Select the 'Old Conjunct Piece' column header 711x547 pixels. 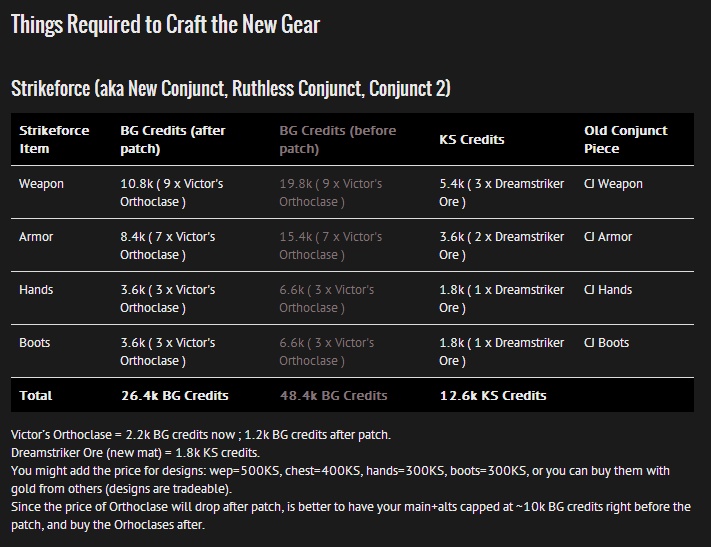click(x=626, y=139)
